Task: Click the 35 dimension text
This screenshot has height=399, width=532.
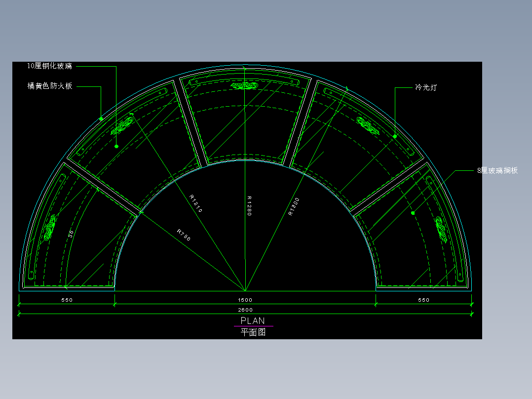Action: click(x=71, y=234)
